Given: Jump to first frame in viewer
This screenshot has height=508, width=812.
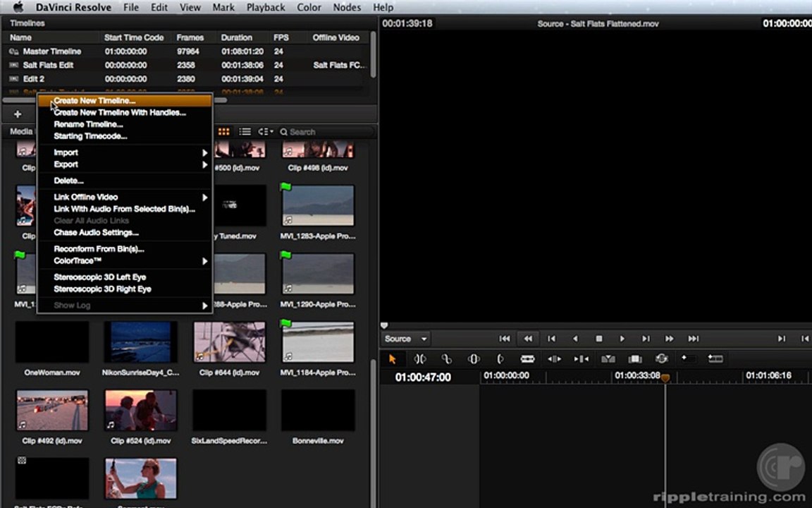Looking at the screenshot, I should (505, 339).
